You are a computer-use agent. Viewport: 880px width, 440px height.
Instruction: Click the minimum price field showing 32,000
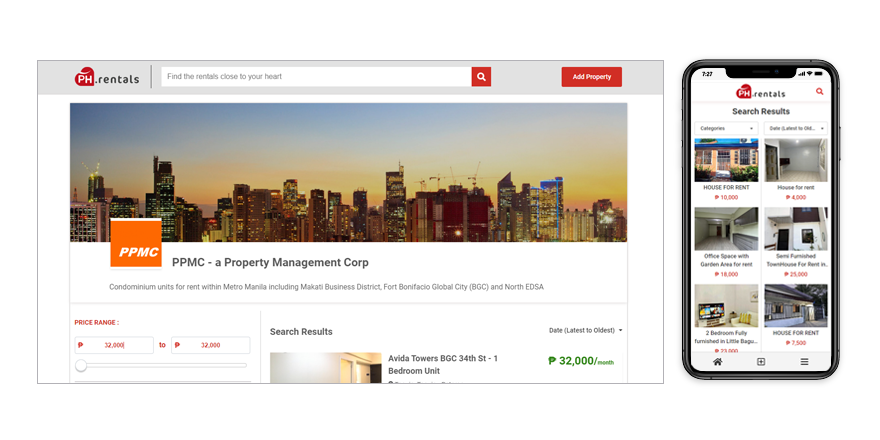click(114, 345)
